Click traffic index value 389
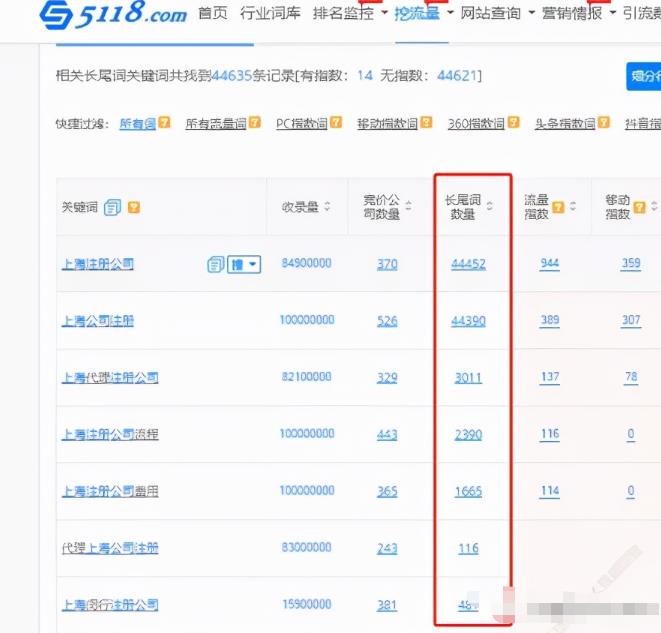This screenshot has height=633, width=661. 550,320
